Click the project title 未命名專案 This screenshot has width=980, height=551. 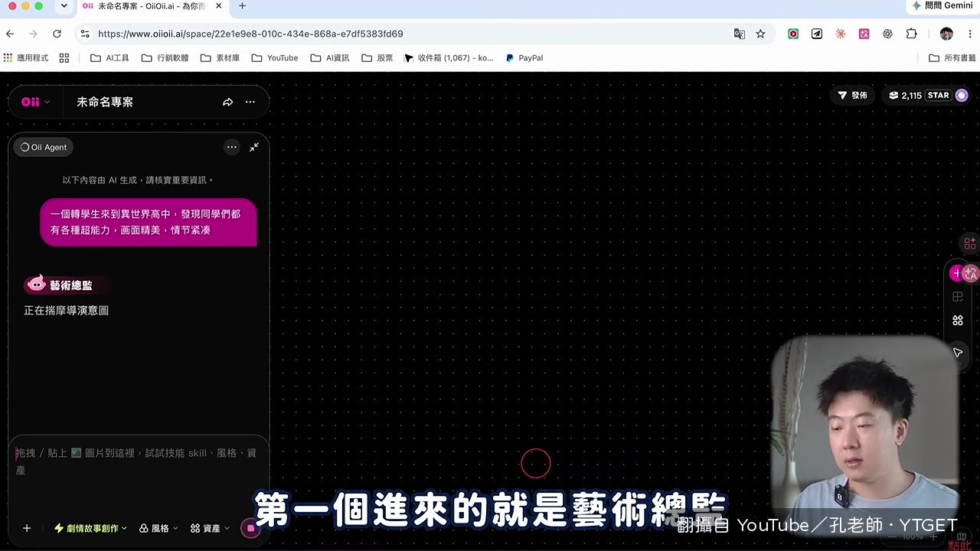105,102
